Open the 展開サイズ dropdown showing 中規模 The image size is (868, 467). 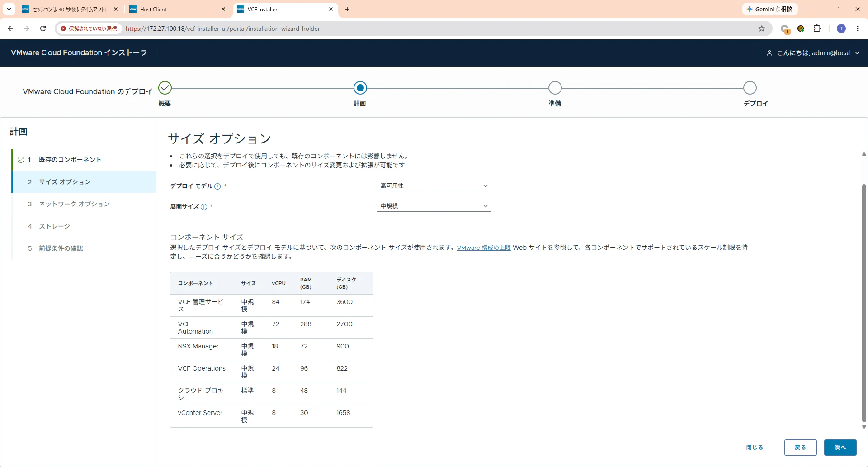pyautogui.click(x=434, y=206)
